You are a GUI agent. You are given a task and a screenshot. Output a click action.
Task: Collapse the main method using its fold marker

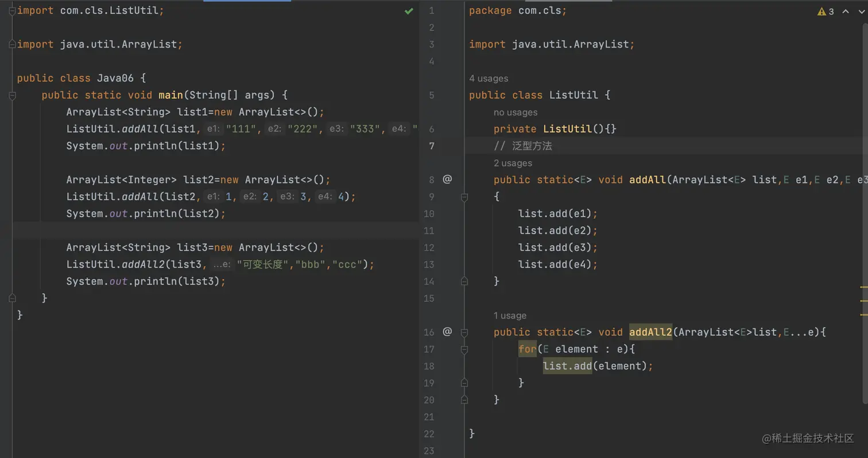point(12,95)
